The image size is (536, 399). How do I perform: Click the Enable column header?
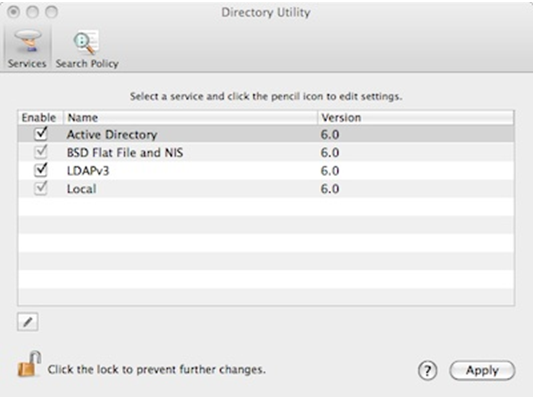click(x=40, y=118)
